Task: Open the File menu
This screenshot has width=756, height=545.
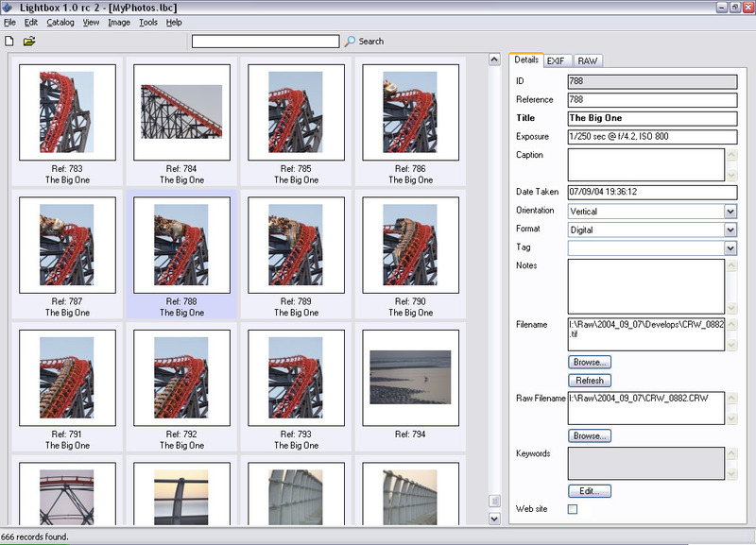Action: point(9,22)
